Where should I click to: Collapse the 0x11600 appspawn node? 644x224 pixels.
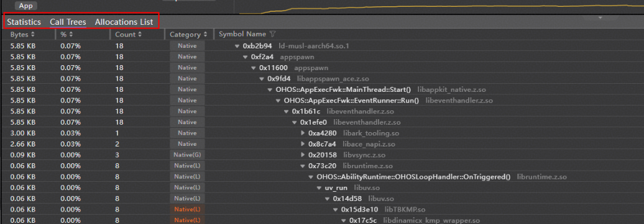point(254,68)
